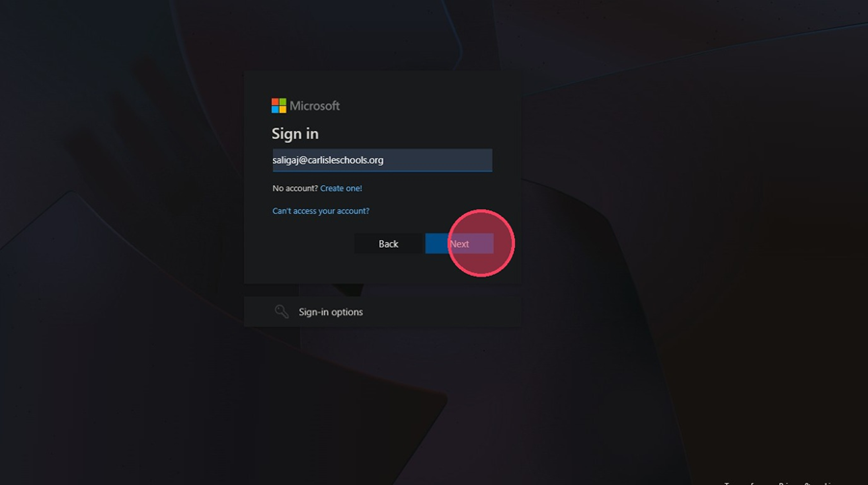Click the Next button

click(459, 244)
